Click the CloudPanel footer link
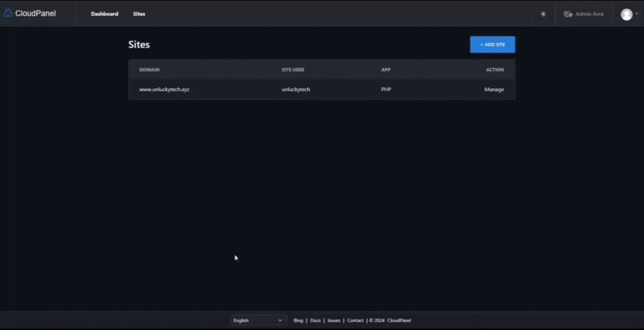 pyautogui.click(x=399, y=321)
